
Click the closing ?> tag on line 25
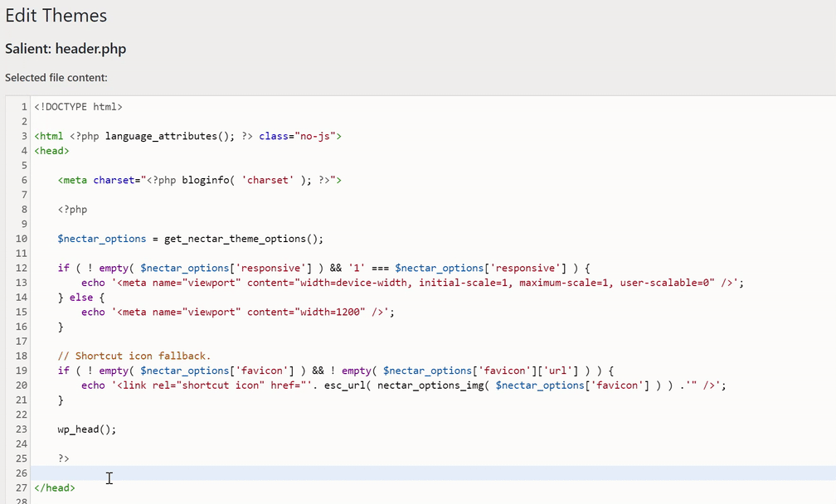(x=64, y=458)
